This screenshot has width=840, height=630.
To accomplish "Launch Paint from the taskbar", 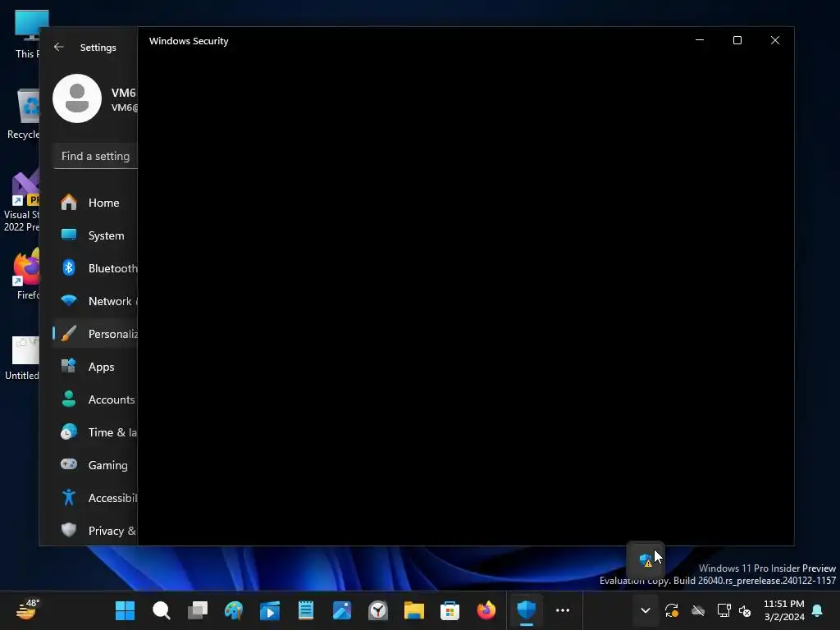I will [234, 610].
